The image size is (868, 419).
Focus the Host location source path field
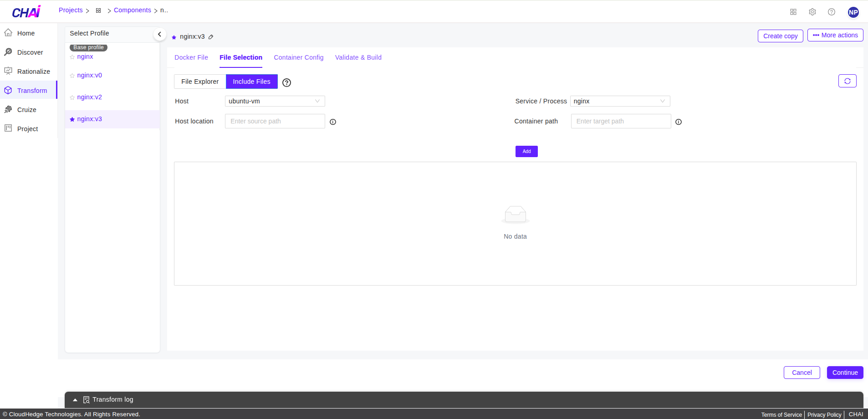pyautogui.click(x=275, y=121)
